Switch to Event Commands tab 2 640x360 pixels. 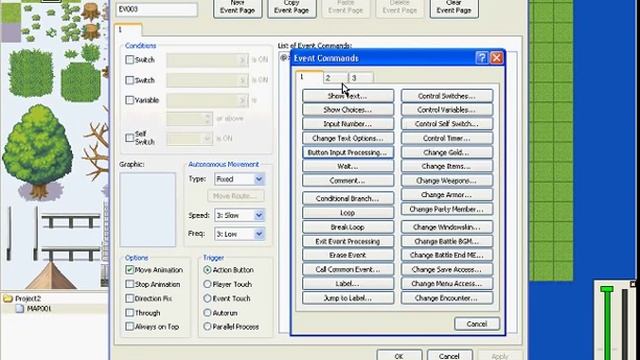coord(335,78)
